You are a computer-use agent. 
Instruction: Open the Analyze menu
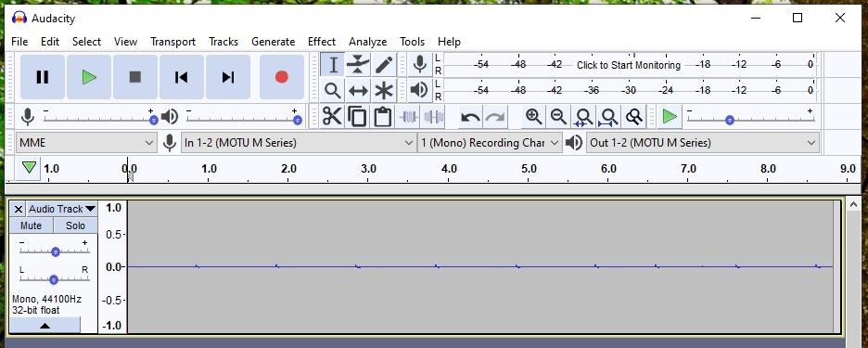tap(367, 42)
